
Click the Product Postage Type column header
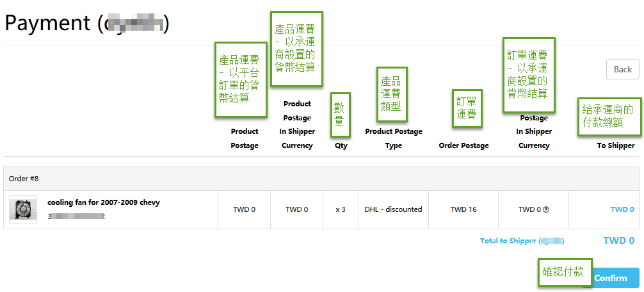pyautogui.click(x=394, y=138)
